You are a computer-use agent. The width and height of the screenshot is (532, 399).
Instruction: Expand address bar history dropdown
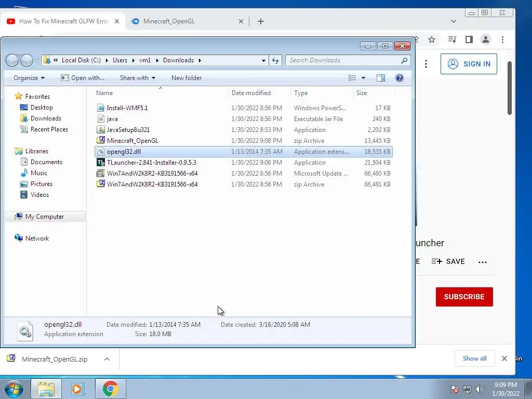[263, 60]
